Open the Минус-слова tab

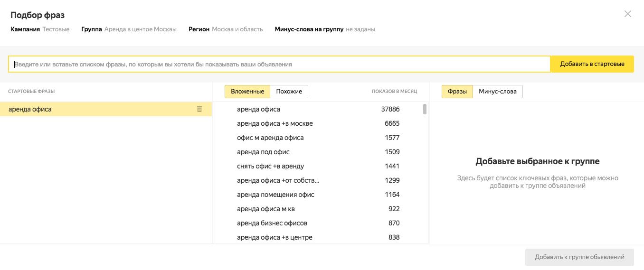(x=498, y=91)
